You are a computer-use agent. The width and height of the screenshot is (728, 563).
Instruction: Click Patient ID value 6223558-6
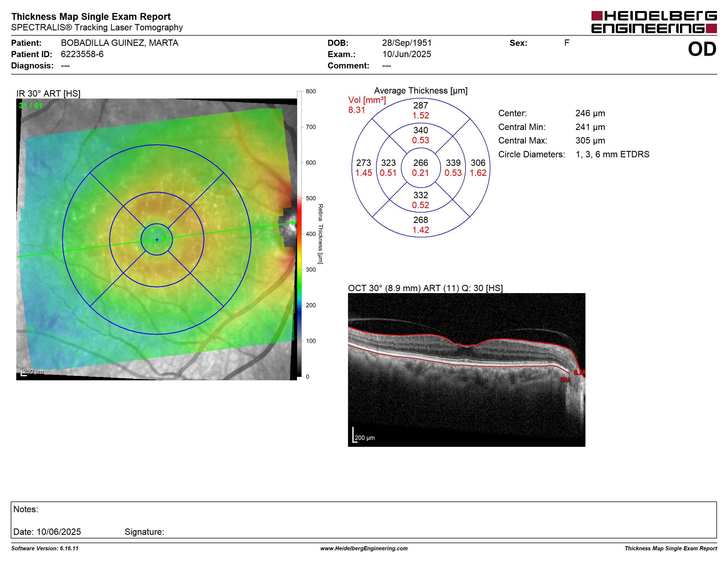[82, 54]
